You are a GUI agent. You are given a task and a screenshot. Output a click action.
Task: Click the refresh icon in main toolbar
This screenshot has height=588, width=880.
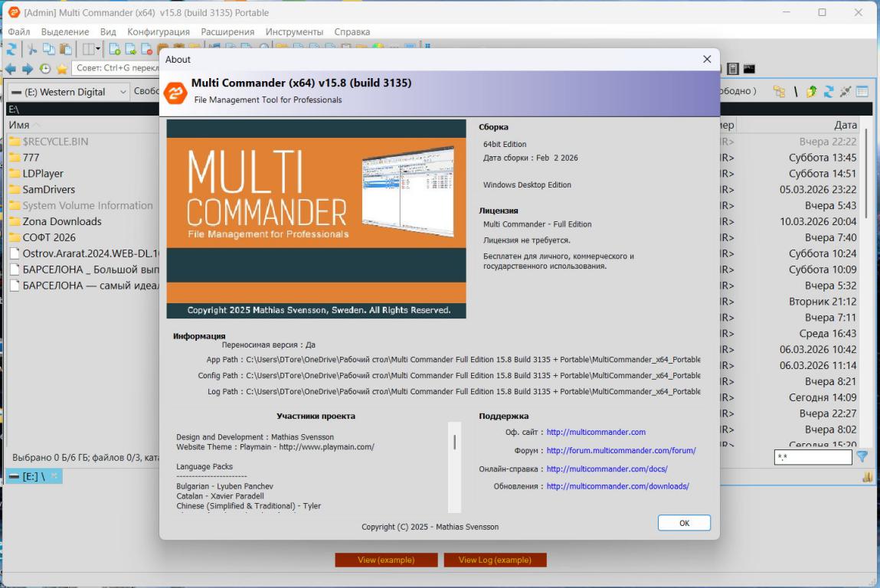(11, 50)
